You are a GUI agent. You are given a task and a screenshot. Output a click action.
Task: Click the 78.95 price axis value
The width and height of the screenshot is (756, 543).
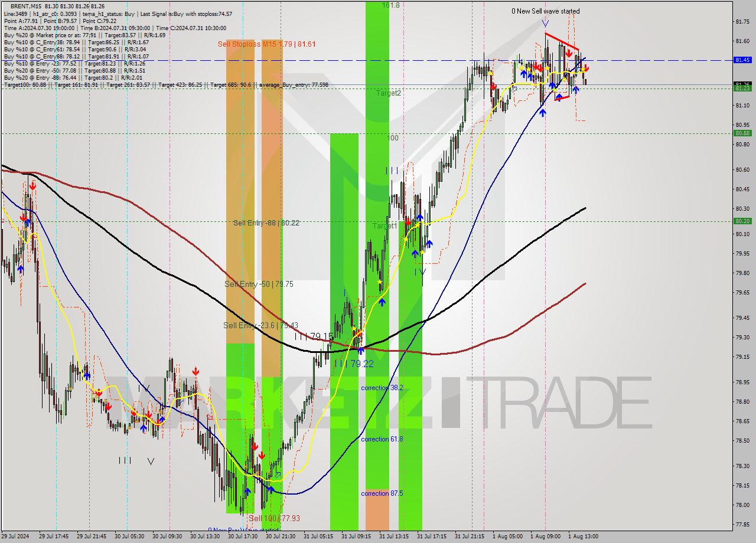pos(743,382)
